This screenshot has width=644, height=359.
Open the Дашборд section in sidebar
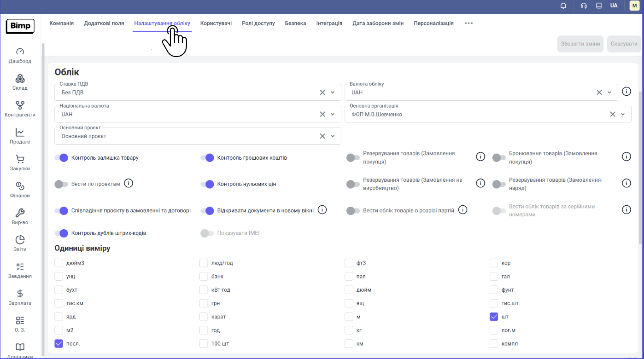point(20,52)
